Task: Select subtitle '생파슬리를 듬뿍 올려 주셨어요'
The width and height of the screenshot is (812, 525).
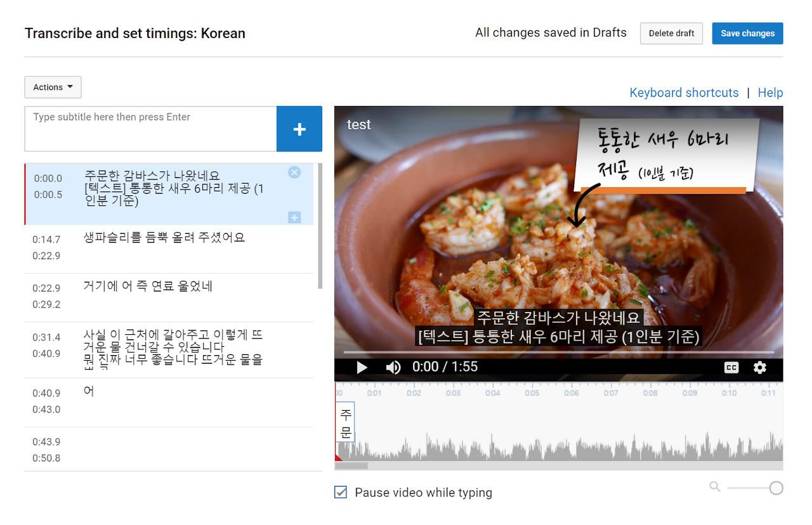Action: [169, 249]
